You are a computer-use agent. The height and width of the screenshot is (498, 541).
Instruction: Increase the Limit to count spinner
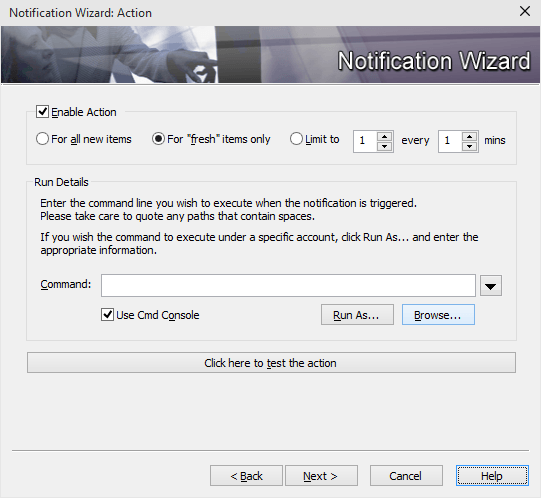coord(385,136)
